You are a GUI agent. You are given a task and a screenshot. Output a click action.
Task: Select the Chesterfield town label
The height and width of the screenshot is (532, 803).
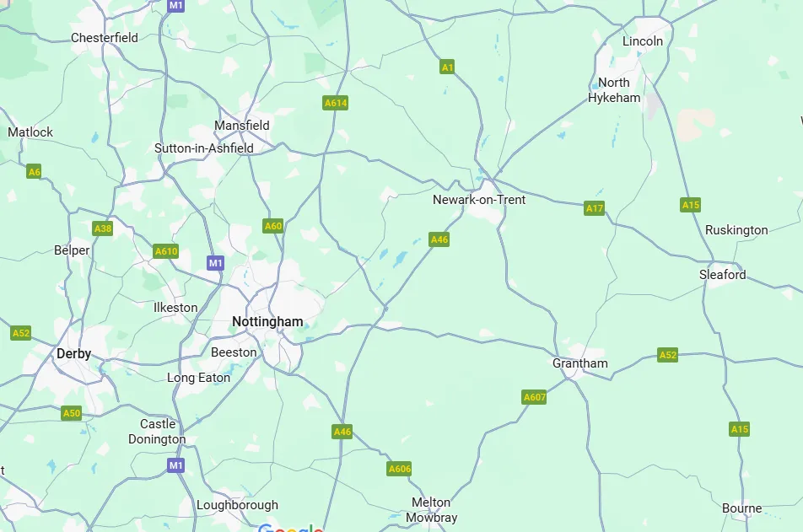point(105,38)
